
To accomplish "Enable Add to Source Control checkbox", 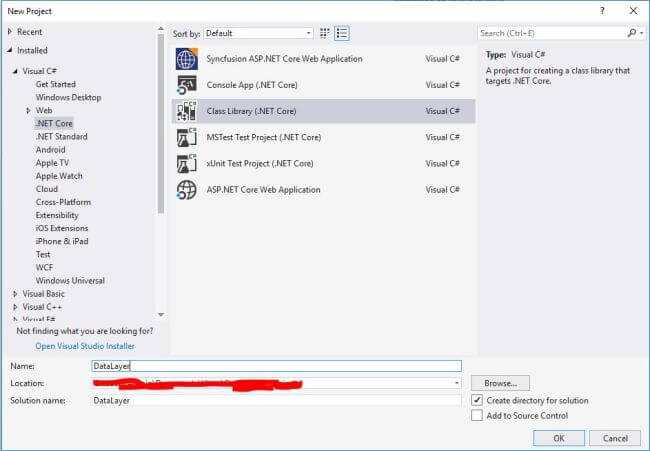I will [x=477, y=415].
